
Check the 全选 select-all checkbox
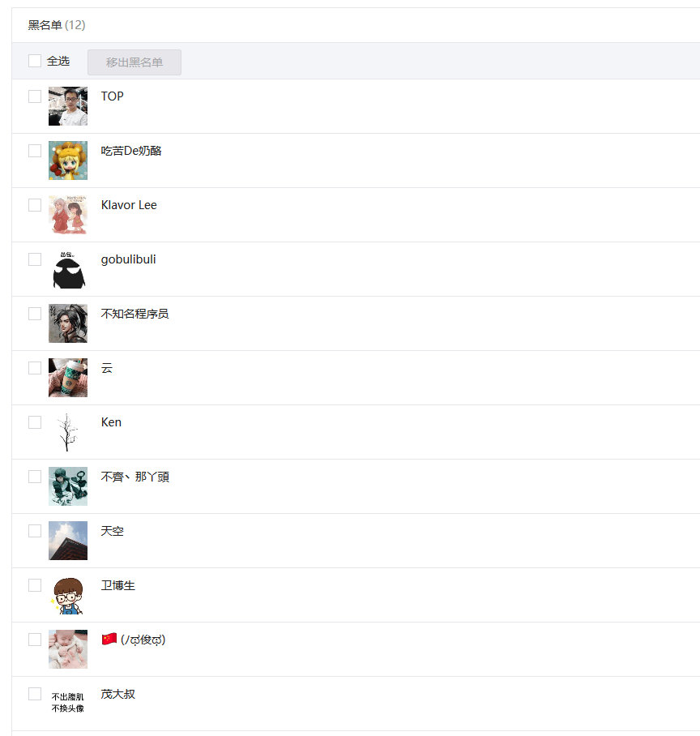coord(35,61)
